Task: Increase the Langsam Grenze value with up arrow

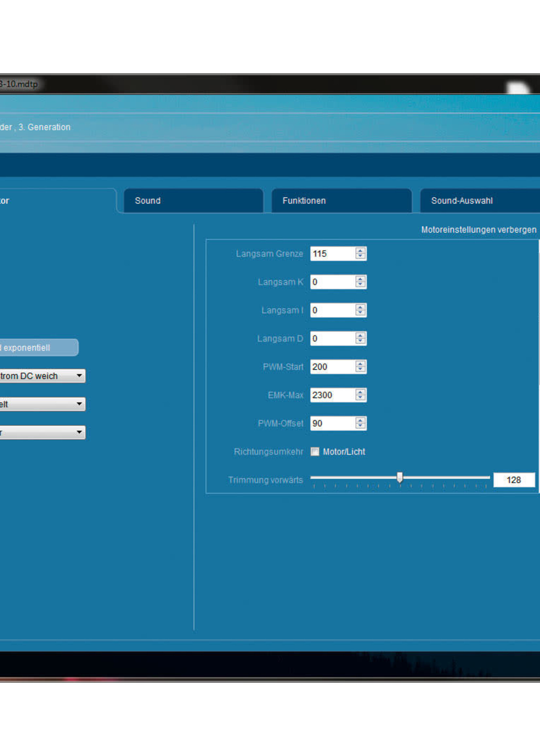Action: coord(360,250)
